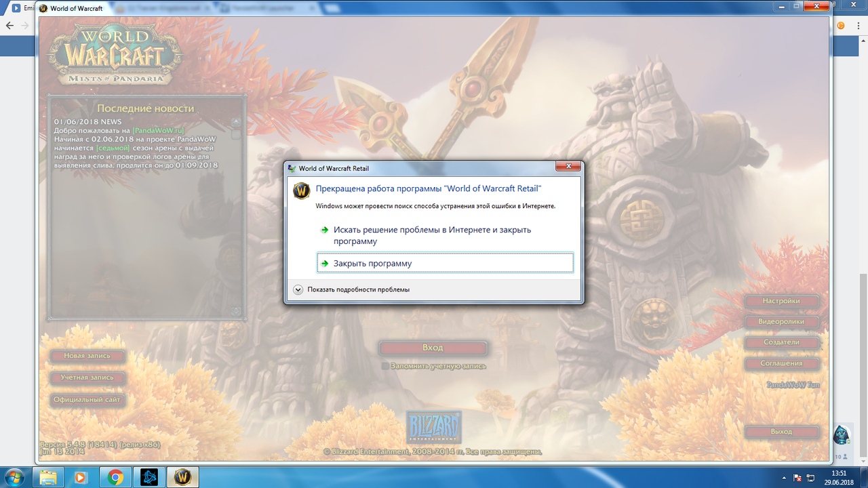Open Action Center flag icon in tray
The image size is (868, 488).
(x=797, y=478)
